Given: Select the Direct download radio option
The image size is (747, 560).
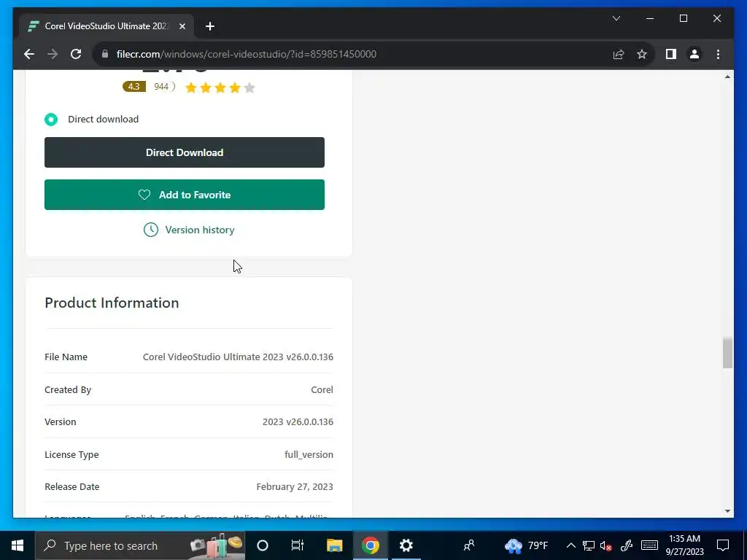Looking at the screenshot, I should pos(51,119).
